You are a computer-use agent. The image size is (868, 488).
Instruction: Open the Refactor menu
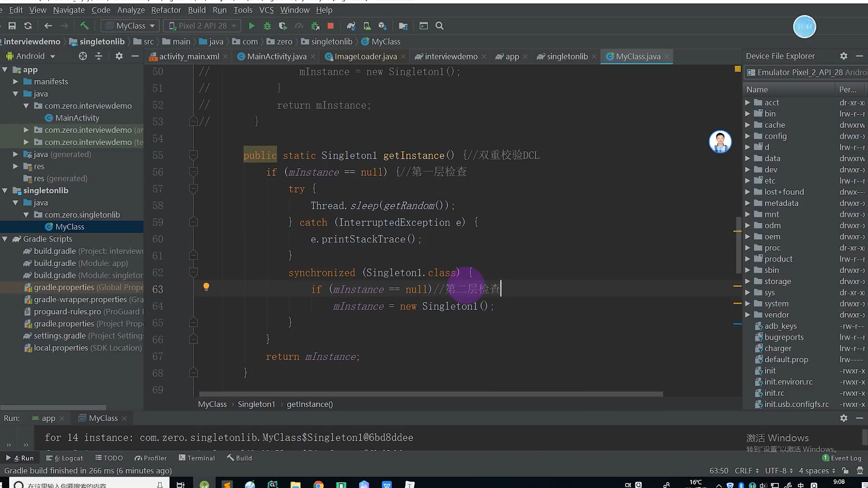point(165,10)
